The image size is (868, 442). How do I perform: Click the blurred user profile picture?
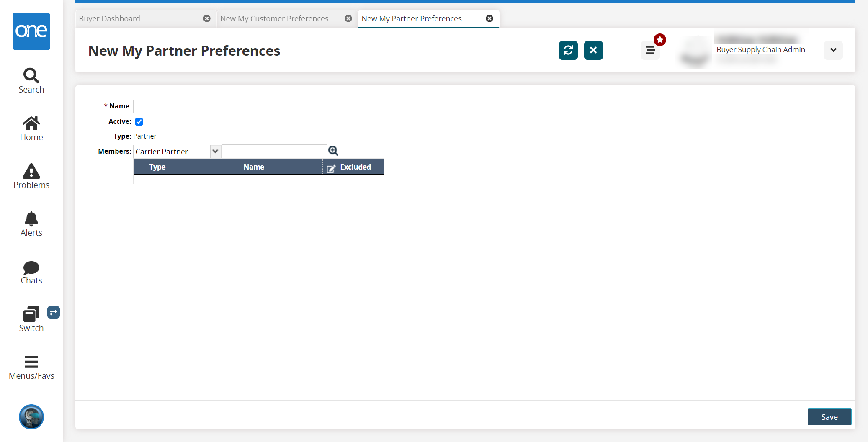pos(695,52)
